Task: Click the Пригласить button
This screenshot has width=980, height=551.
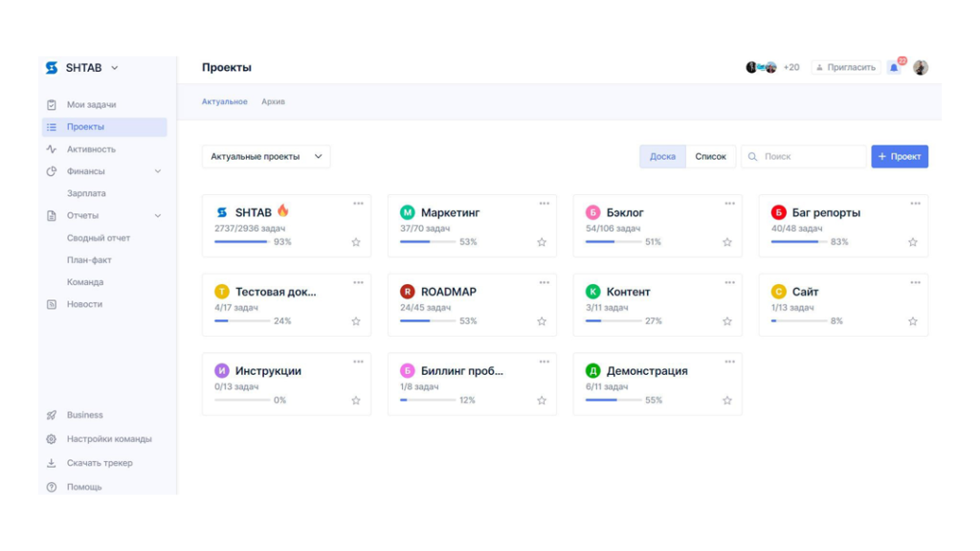Action: point(846,68)
